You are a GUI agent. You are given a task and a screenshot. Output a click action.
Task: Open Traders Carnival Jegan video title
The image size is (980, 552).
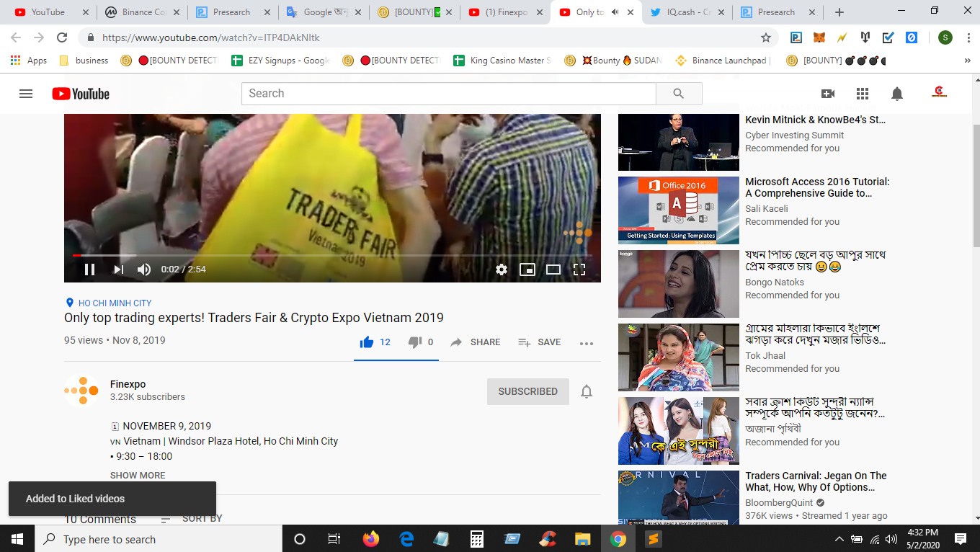click(816, 481)
